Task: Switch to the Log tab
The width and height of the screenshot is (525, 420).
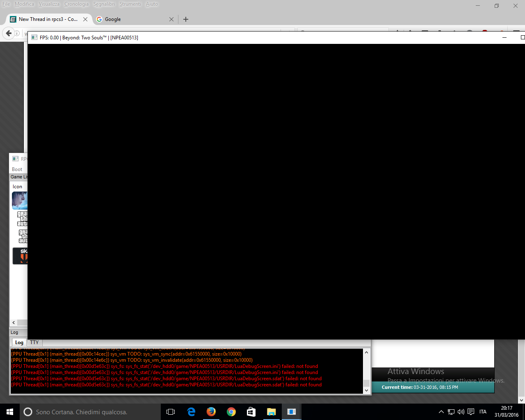Action: pos(19,342)
